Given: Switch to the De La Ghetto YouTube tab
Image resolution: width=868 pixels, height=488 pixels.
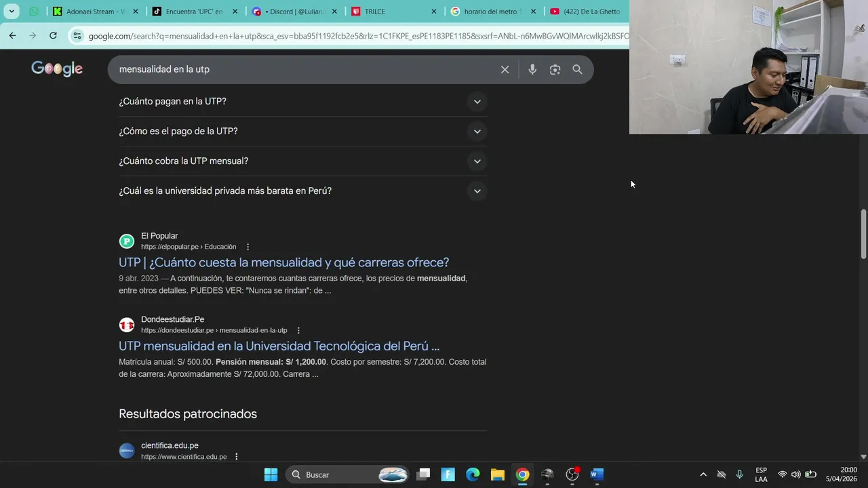Looking at the screenshot, I should [587, 12].
